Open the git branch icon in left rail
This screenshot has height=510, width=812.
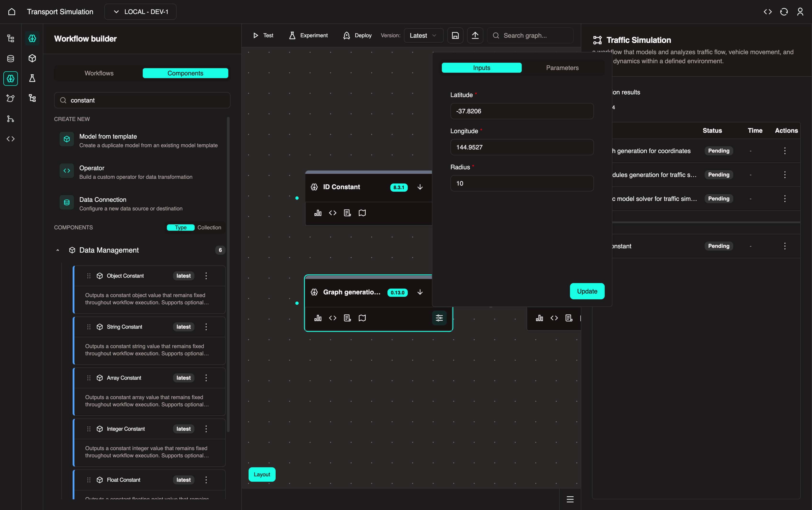11,119
